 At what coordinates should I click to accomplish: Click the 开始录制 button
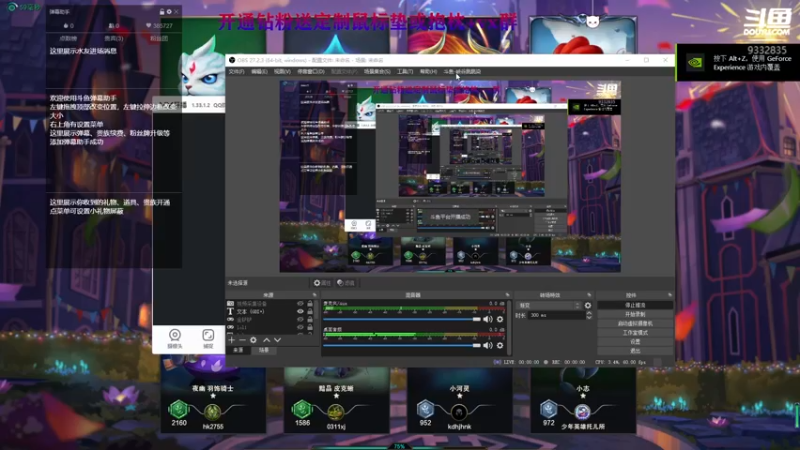(635, 314)
